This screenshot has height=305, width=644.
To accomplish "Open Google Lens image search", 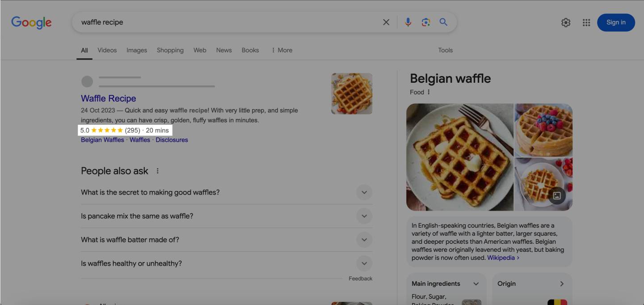I will pos(425,22).
